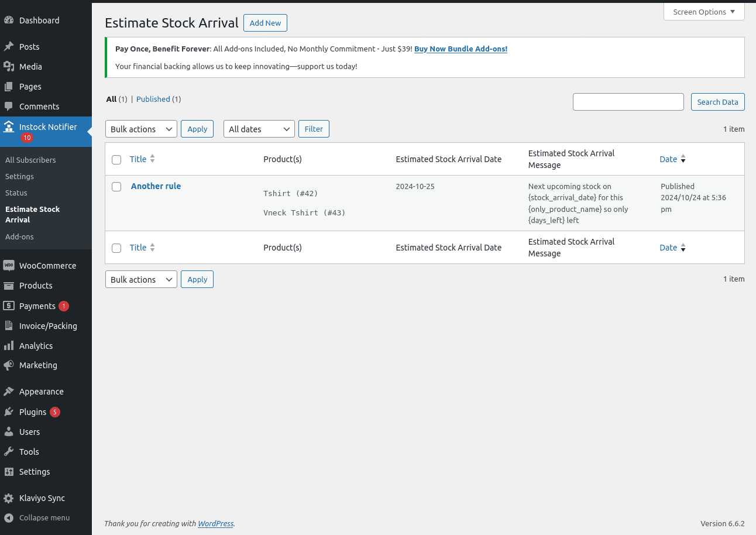Open Buy Now Bundle Add-ons link
The image size is (756, 535).
point(461,49)
